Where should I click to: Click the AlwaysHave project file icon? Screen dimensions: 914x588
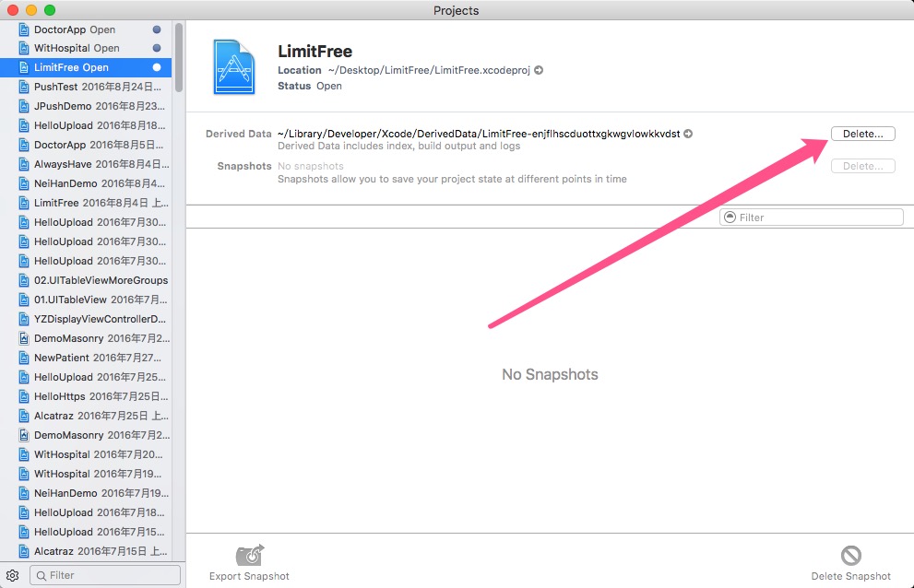pos(24,164)
